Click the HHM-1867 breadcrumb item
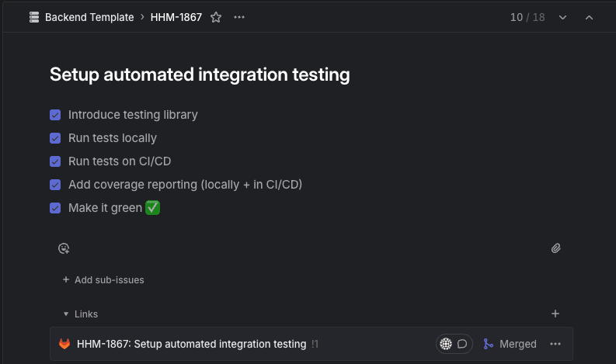 [x=176, y=17]
